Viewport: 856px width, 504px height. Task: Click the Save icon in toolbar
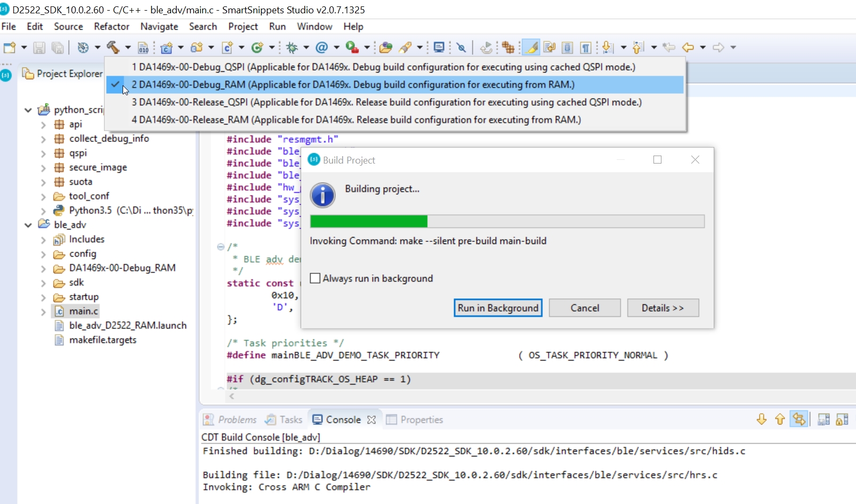pyautogui.click(x=39, y=47)
